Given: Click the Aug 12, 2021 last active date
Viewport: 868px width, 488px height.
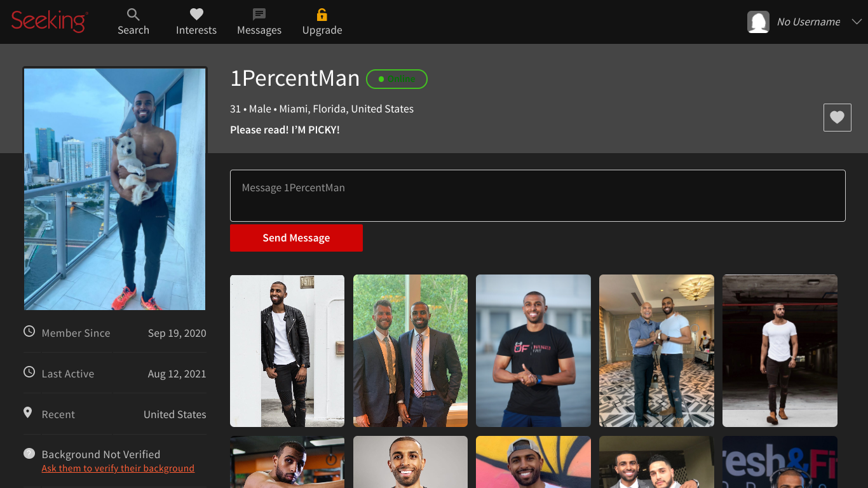Looking at the screenshot, I should [x=177, y=374].
